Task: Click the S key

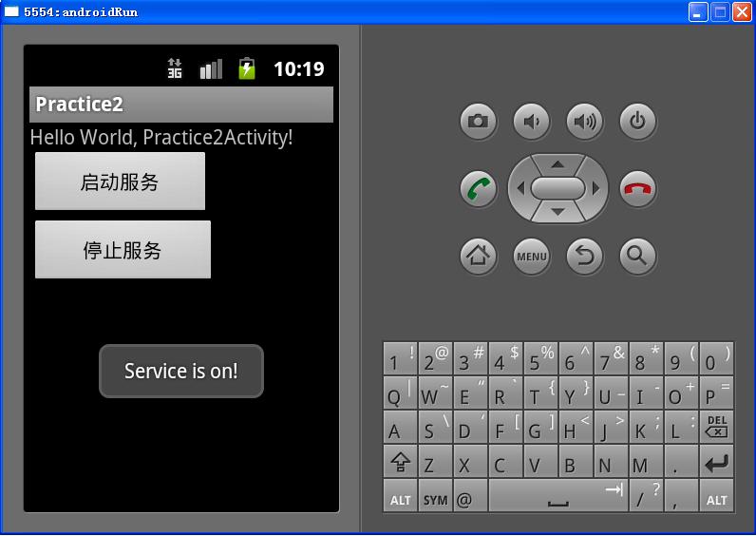Action: 435,427
